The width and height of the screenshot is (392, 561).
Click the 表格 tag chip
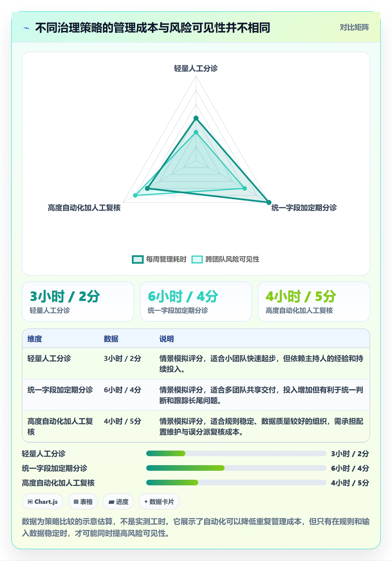[x=83, y=502]
